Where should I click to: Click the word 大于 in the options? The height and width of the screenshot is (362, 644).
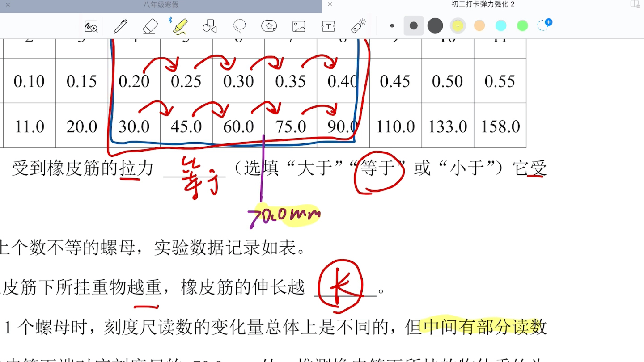coord(314,168)
